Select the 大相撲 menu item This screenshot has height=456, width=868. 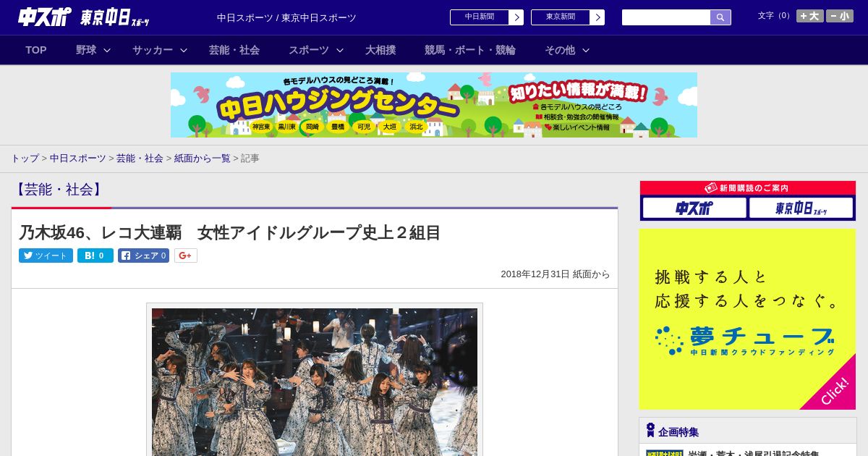tap(380, 50)
